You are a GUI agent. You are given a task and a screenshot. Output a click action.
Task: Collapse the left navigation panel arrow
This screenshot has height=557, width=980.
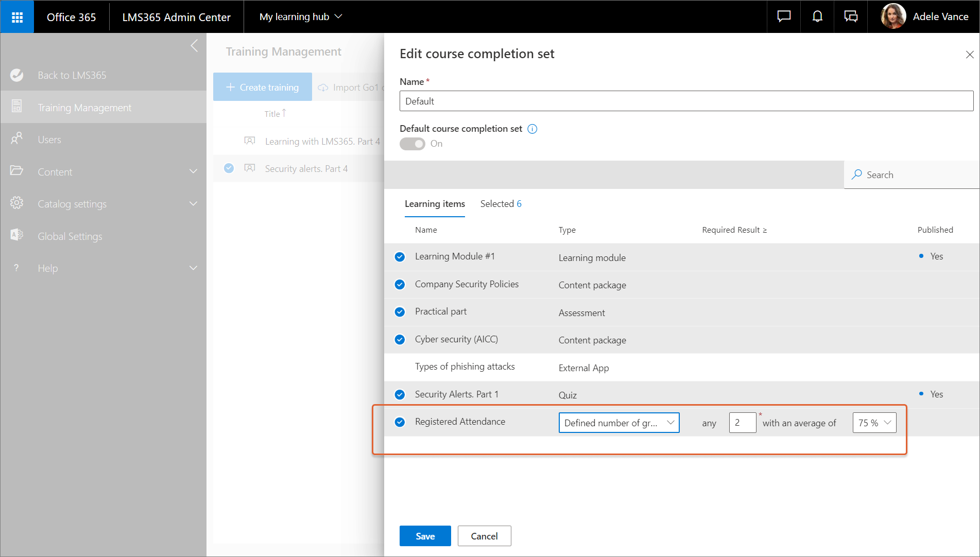pyautogui.click(x=194, y=46)
